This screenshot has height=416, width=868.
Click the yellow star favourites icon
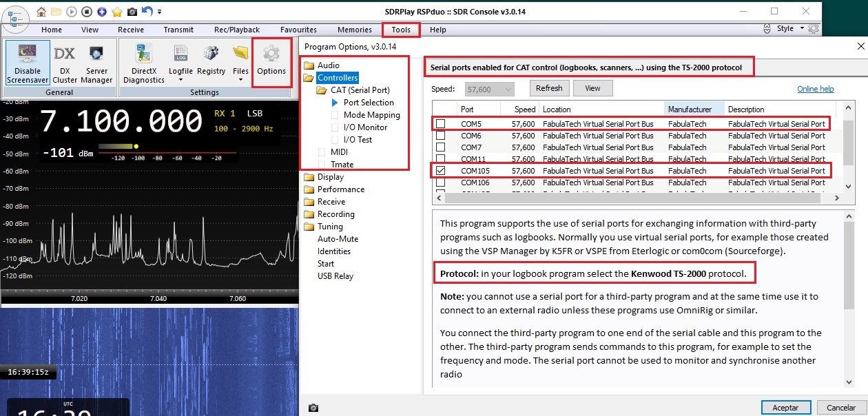117,12
